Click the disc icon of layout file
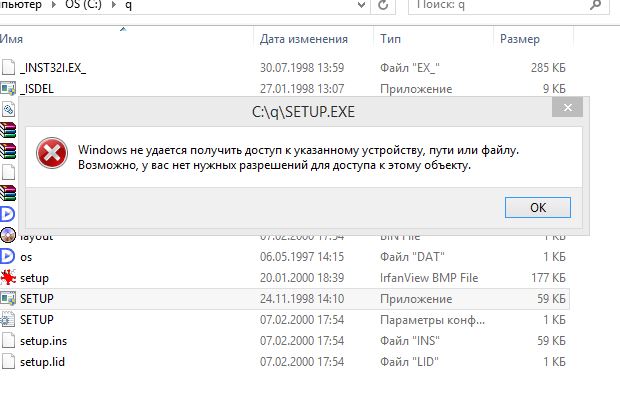This screenshot has height=401, width=620. 8,235
